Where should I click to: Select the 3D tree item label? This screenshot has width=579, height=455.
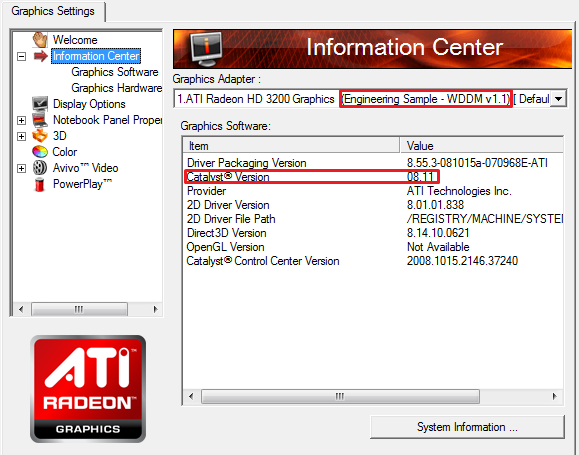[x=59, y=136]
